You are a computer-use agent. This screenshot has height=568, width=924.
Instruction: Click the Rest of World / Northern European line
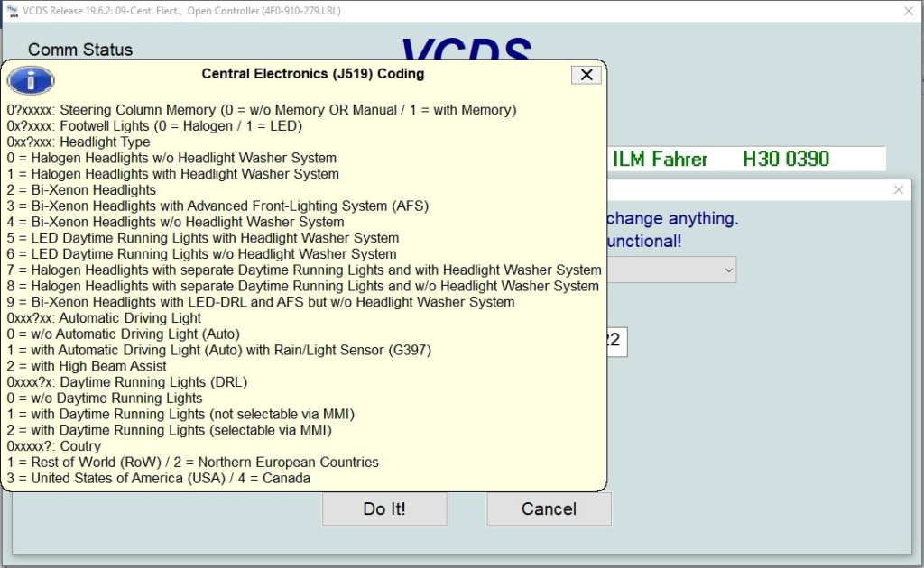tap(193, 462)
